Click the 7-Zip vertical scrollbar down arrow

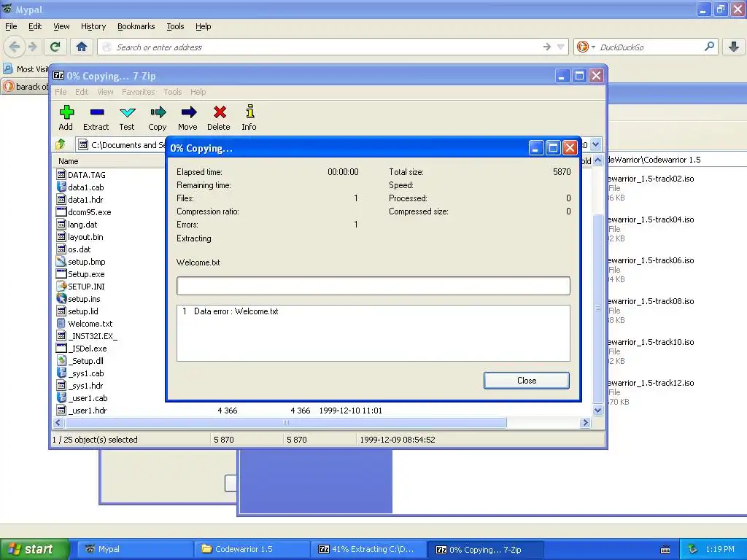click(597, 410)
